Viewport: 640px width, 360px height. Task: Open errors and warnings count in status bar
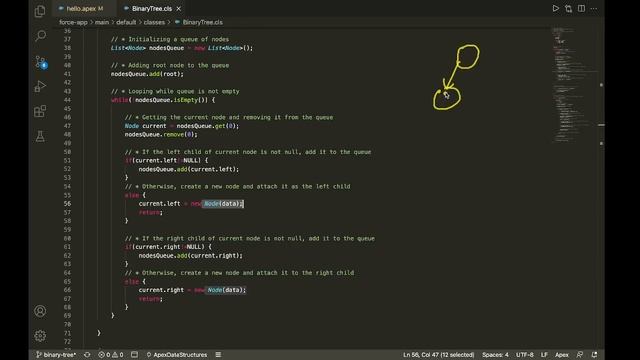[111, 355]
